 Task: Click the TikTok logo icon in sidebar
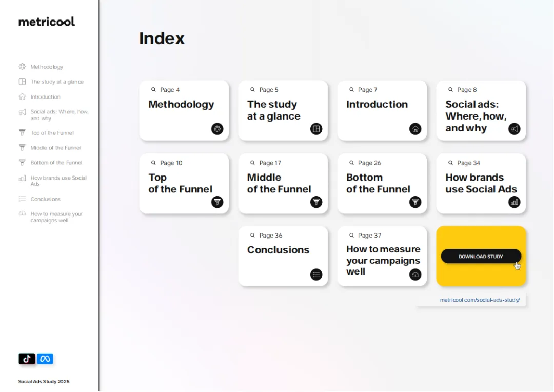tap(27, 359)
